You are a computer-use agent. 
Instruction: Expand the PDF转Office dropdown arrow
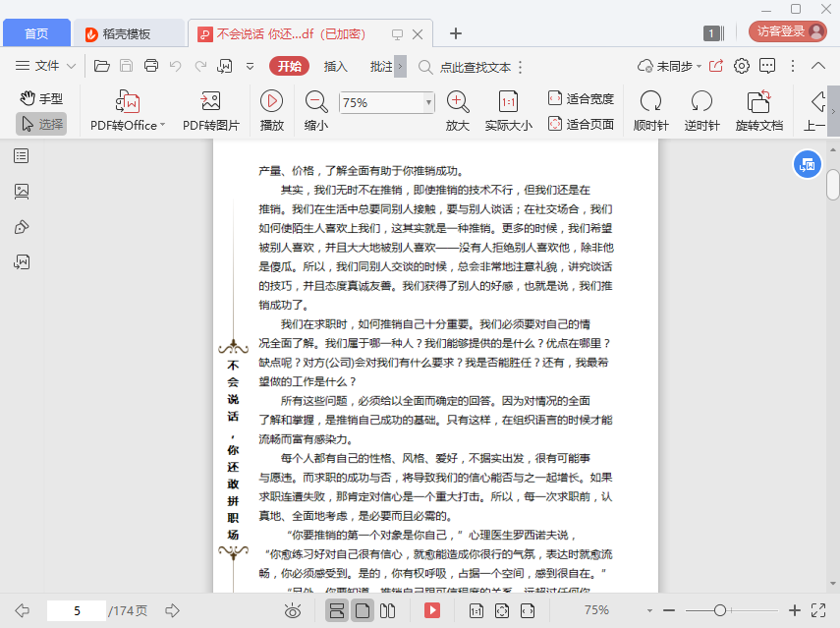click(162, 125)
